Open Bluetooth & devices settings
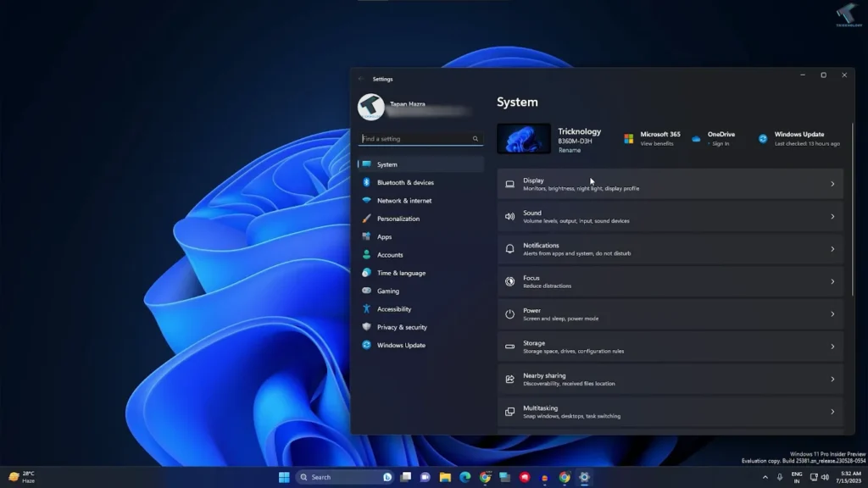 [x=406, y=182]
